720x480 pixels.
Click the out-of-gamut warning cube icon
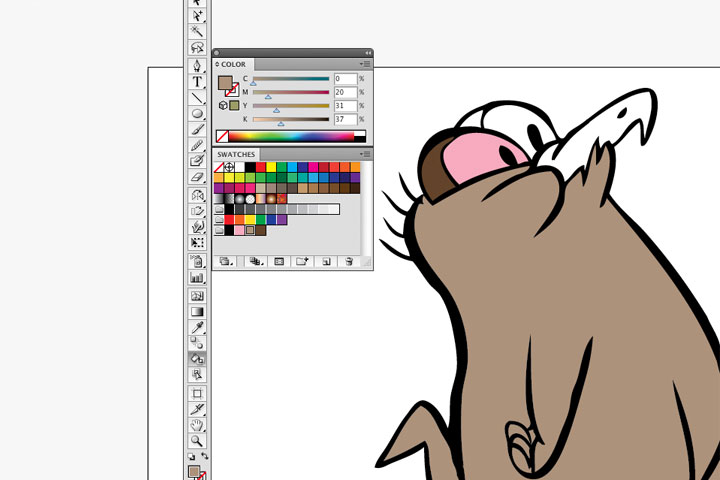click(x=223, y=105)
